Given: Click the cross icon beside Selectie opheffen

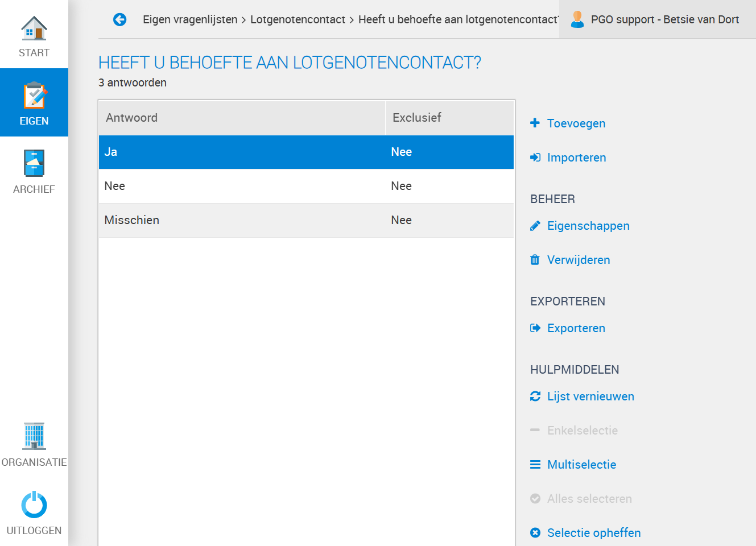Looking at the screenshot, I should point(535,533).
